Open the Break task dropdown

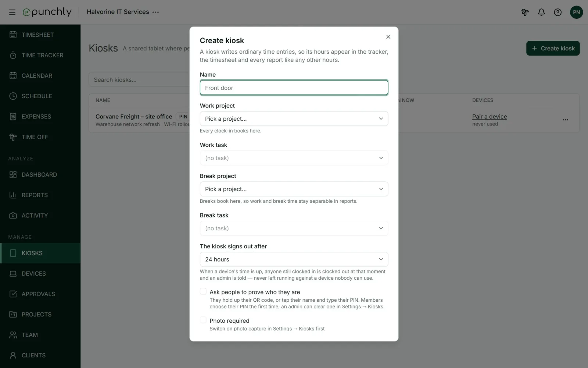pyautogui.click(x=294, y=228)
